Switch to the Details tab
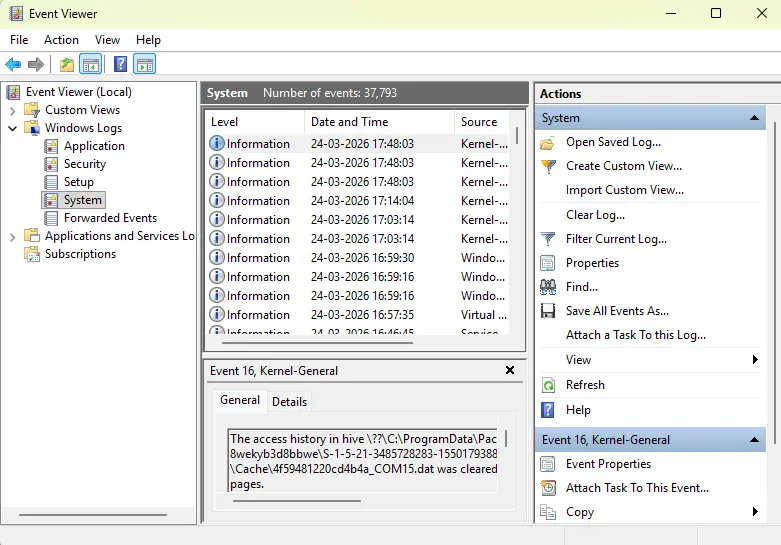The image size is (781, 545). (x=289, y=401)
